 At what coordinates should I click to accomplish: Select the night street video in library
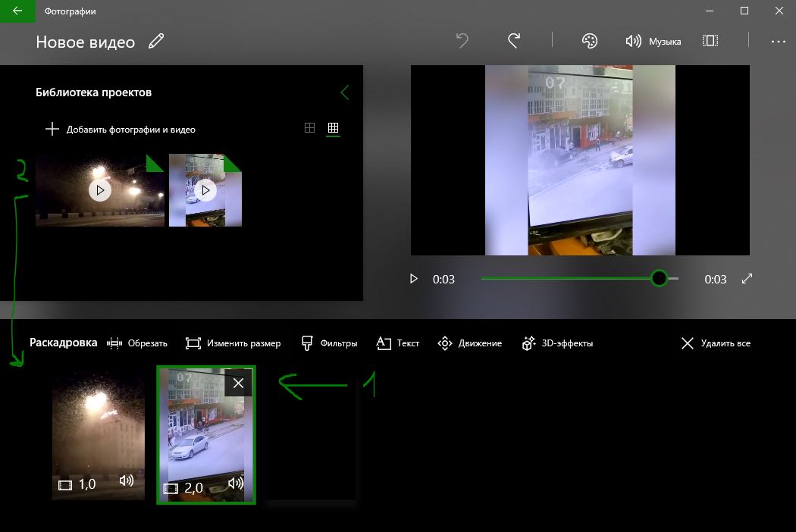pos(100,190)
